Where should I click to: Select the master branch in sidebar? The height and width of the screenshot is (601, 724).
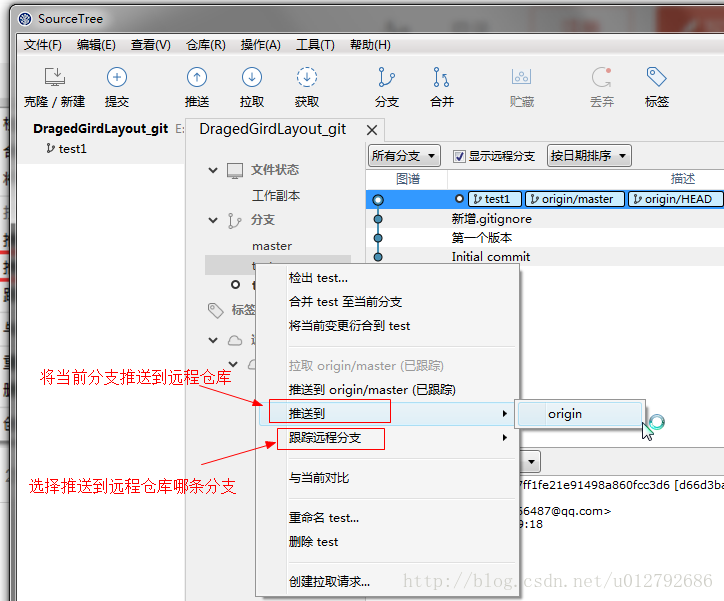point(272,246)
